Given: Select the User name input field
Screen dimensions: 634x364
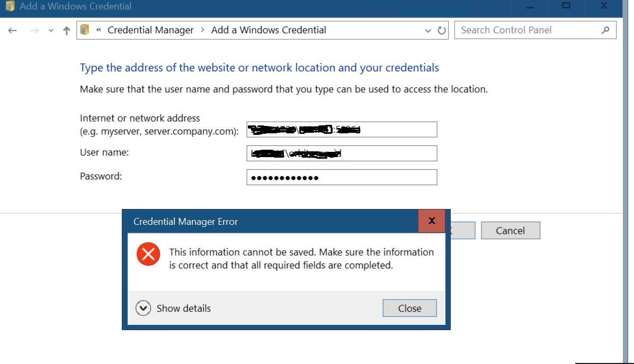Looking at the screenshot, I should click(342, 153).
